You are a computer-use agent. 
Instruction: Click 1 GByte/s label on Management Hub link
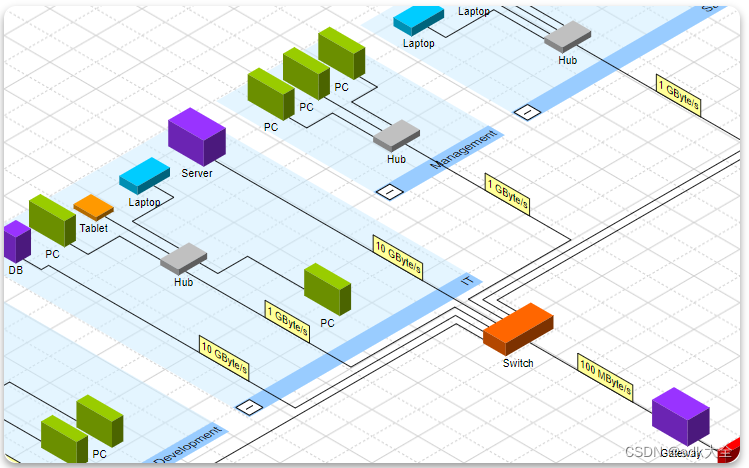(x=507, y=194)
